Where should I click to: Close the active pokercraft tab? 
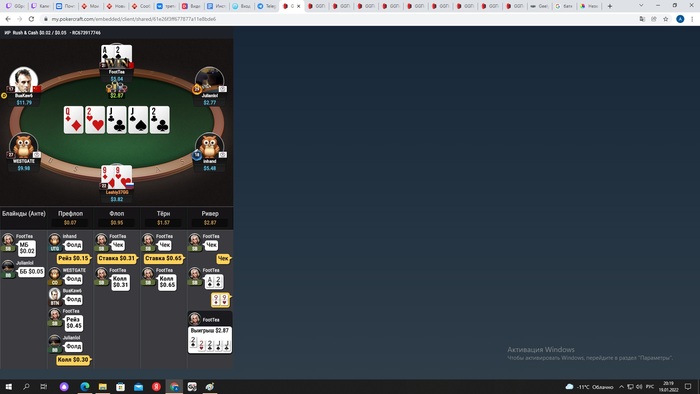(299, 6)
